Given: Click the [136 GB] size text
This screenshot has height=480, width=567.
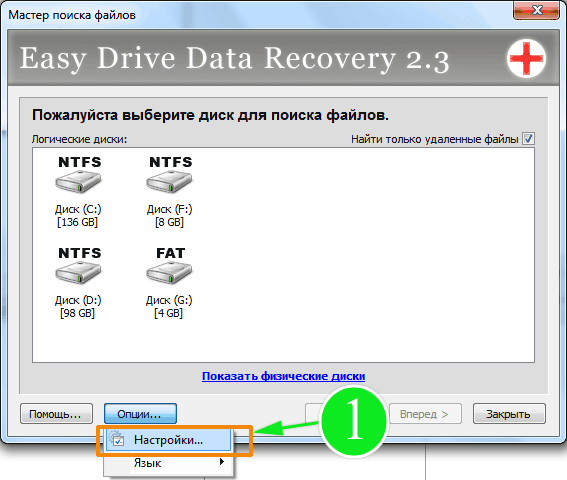Looking at the screenshot, I should click(x=77, y=222).
